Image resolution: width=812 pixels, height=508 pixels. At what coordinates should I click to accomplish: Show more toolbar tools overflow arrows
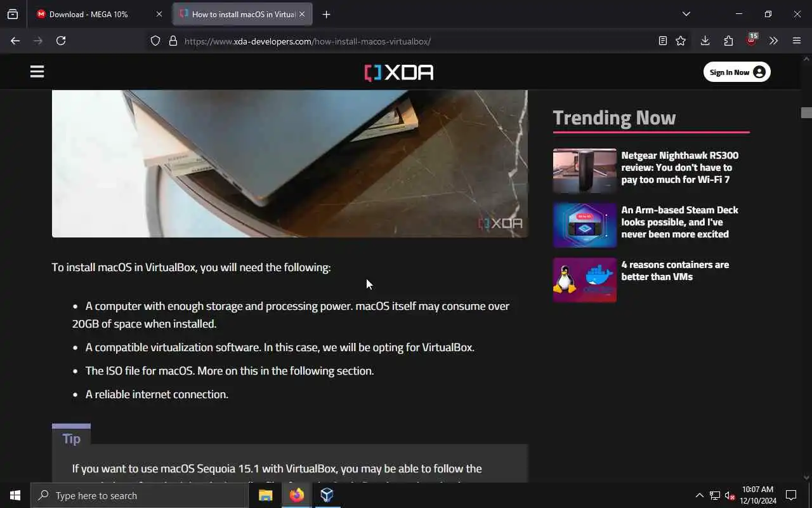tap(773, 41)
